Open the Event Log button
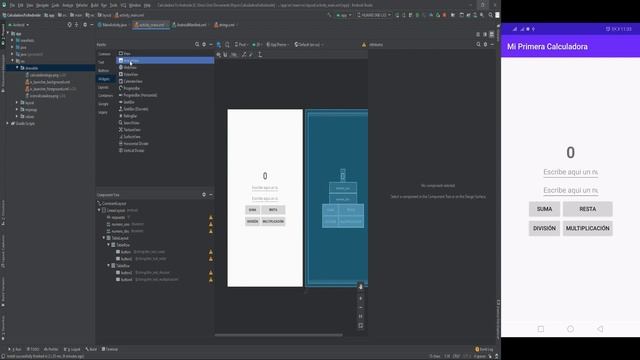The height and width of the screenshot is (360, 640). click(x=484, y=349)
